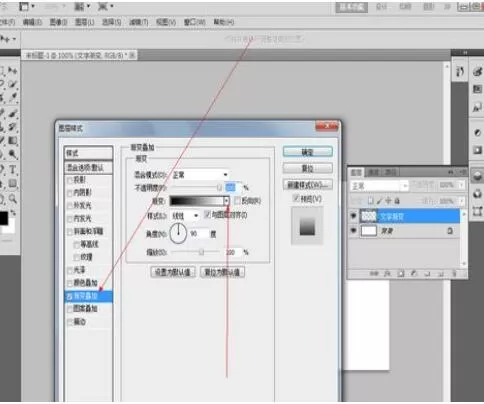Open the Layers panel opacity arrow
484x404 pixels.
(462, 184)
